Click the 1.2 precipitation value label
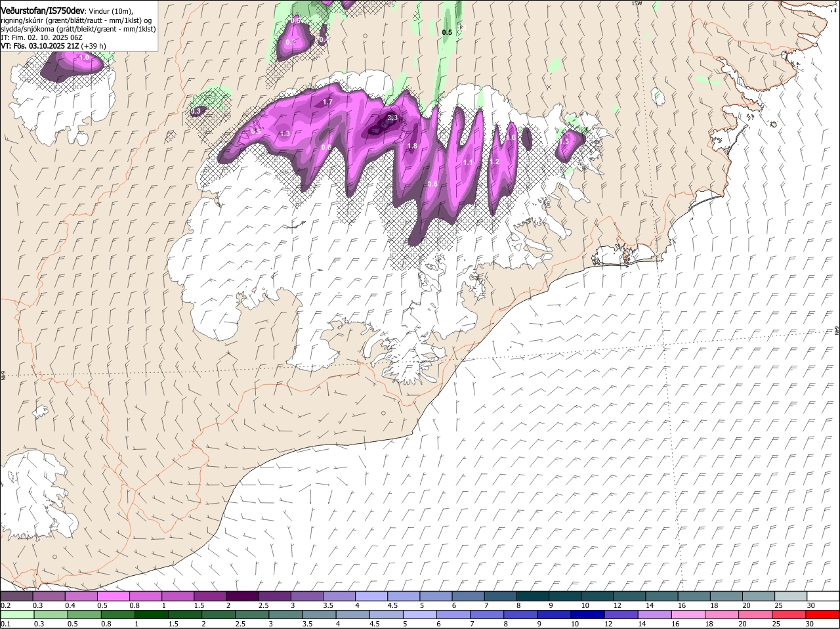Image resolution: width=840 pixels, height=629 pixels. pos(494,162)
